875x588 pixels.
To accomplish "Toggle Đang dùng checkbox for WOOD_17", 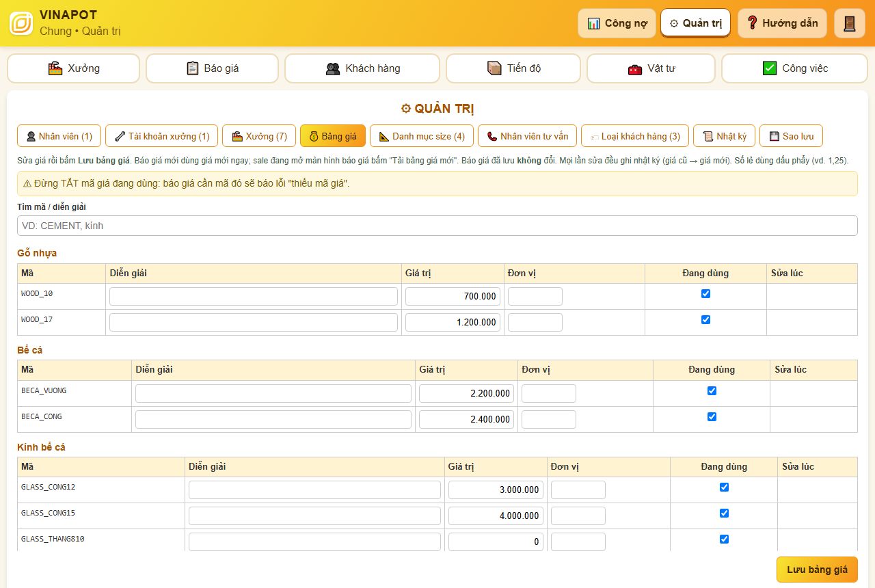I will (x=705, y=320).
